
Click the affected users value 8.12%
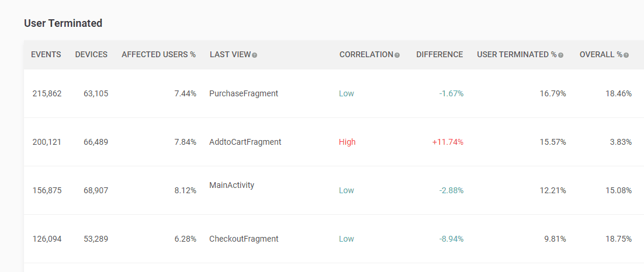pos(185,190)
